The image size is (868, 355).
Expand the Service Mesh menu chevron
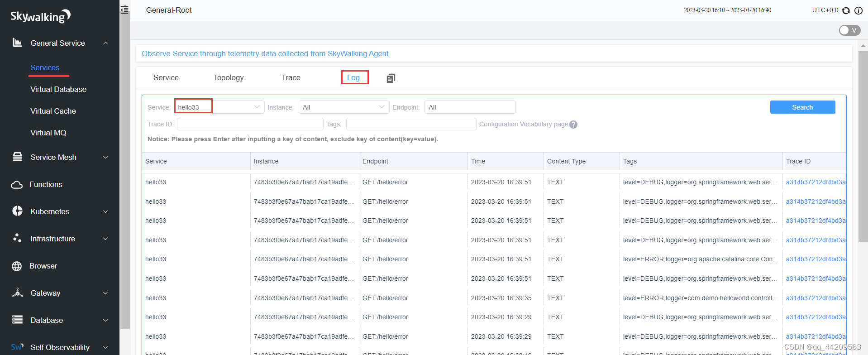coord(105,157)
